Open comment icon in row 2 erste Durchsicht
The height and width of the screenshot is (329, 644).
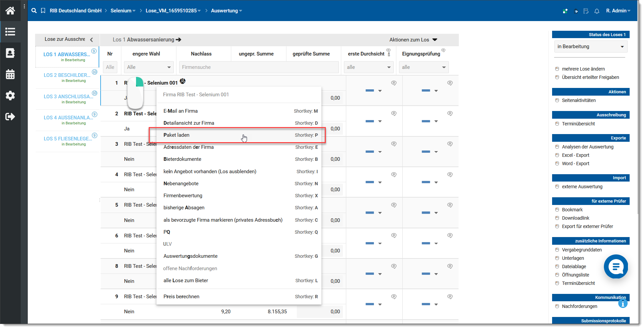click(394, 114)
